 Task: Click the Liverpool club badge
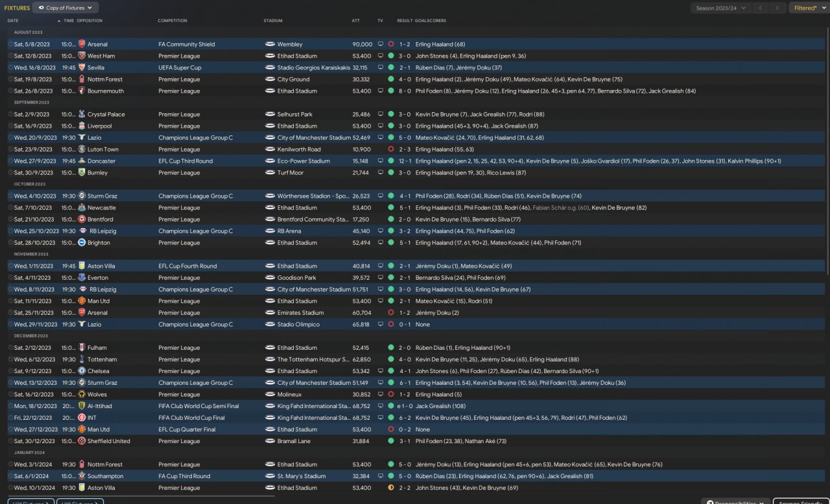pos(82,126)
